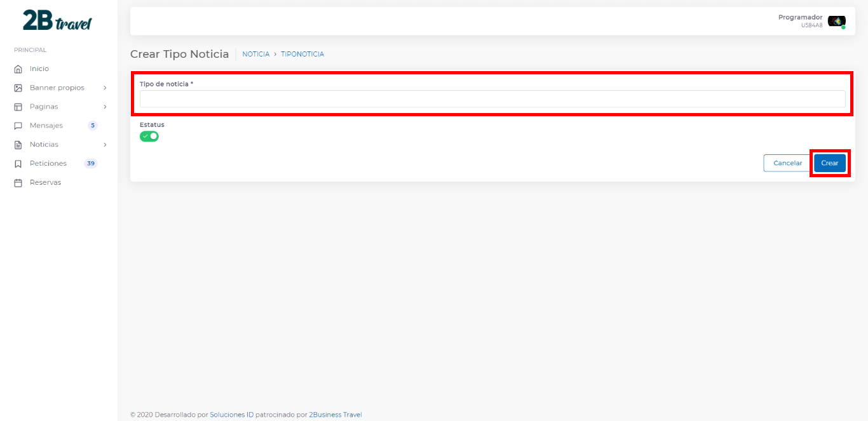
Task: Click the Peticiones badge showing 39
Action: point(91,164)
